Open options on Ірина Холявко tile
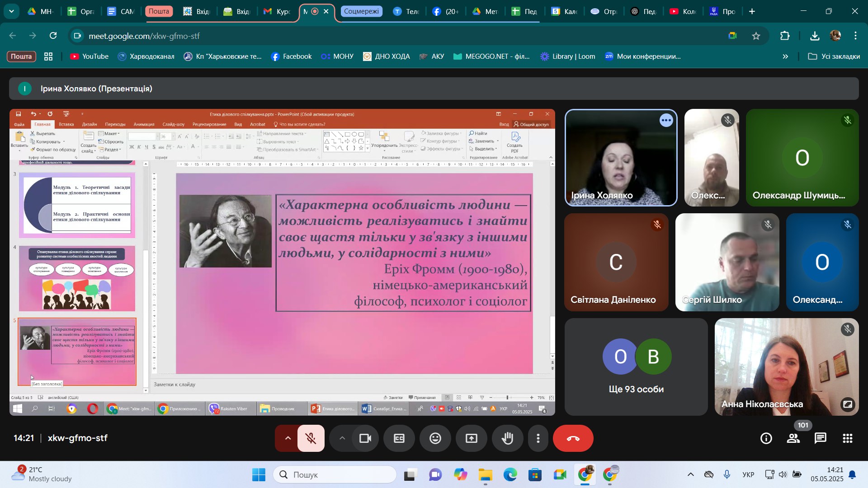The image size is (868, 488). (x=666, y=120)
